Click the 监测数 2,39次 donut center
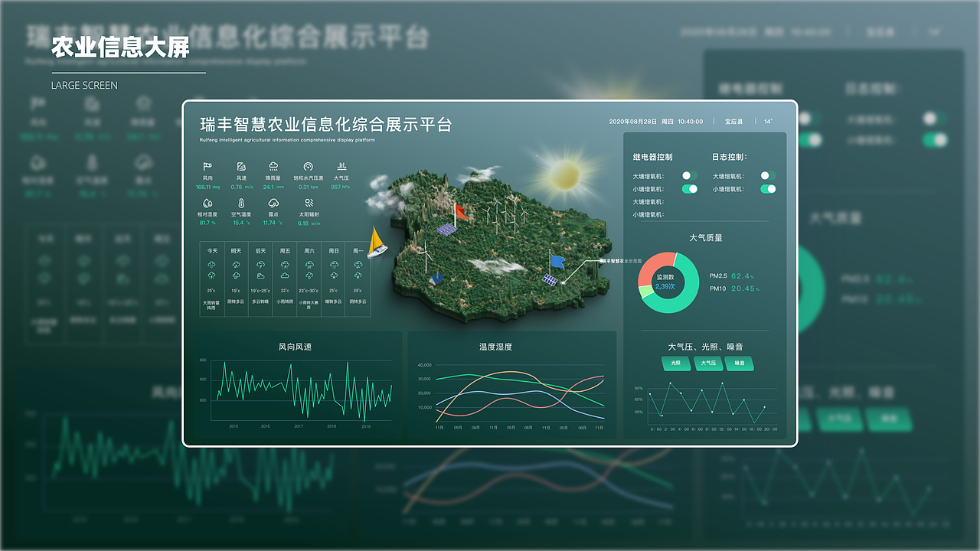 665,282
